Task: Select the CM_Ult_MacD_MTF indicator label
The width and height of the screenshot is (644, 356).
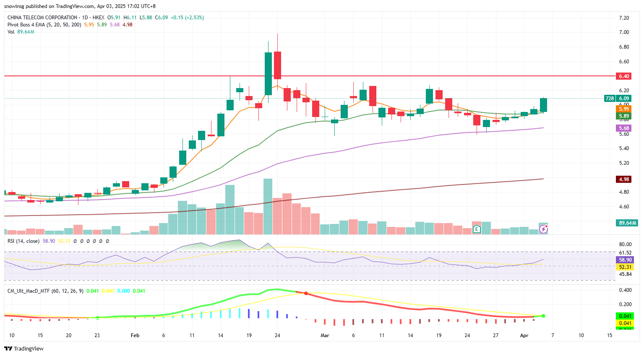Action: point(45,291)
